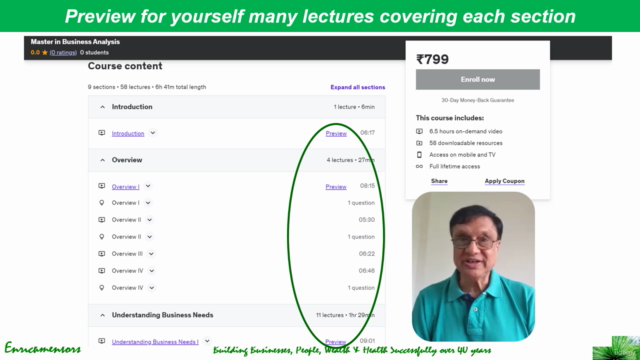Expand chevron beside Overview I video lecture
Viewport: 640px width, 360px height.
pyautogui.click(x=148, y=186)
